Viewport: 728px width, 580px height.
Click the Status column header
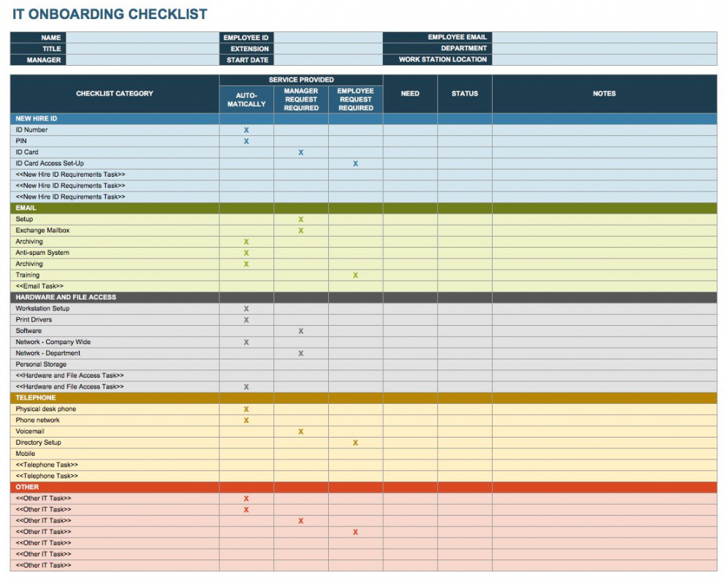(464, 94)
